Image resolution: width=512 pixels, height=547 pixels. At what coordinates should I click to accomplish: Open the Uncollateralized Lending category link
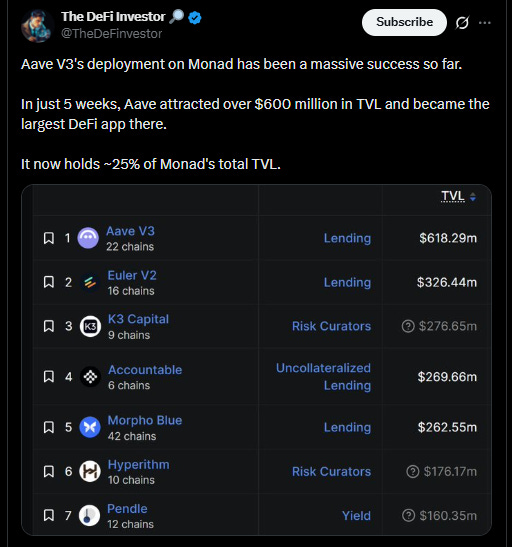[323, 377]
